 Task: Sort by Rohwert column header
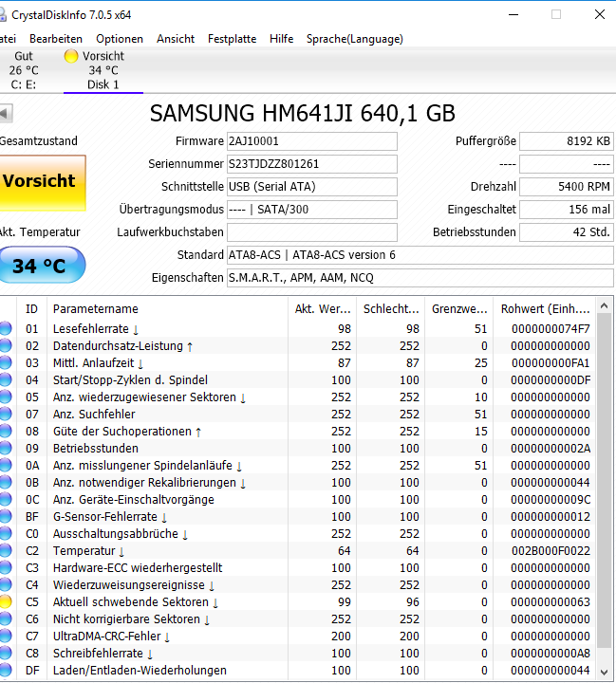click(545, 309)
